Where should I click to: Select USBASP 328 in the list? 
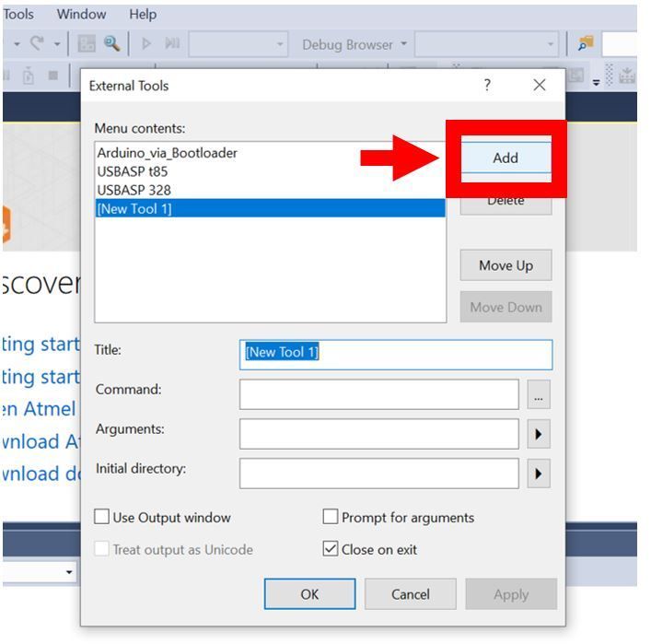point(271,191)
